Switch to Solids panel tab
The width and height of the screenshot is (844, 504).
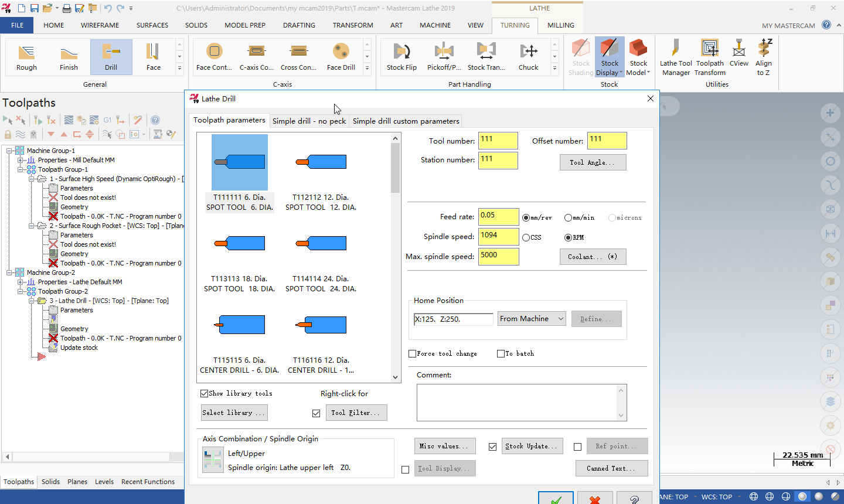[x=50, y=482]
